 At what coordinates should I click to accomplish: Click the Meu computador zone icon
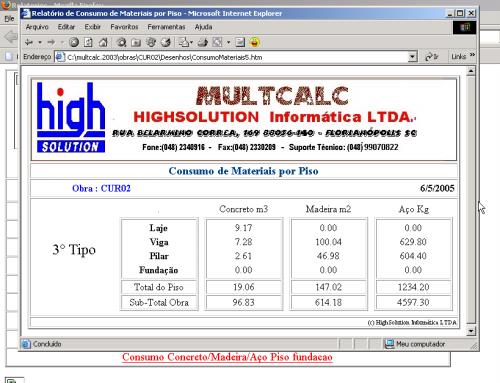pos(389,344)
